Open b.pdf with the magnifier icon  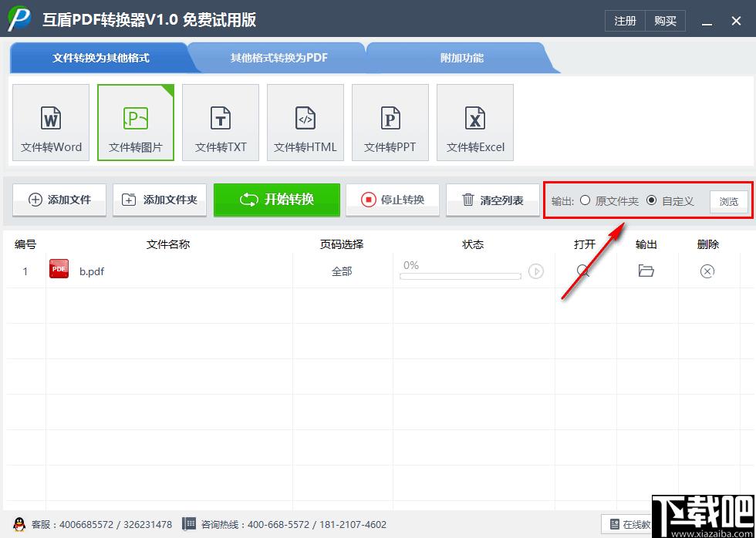coord(583,271)
